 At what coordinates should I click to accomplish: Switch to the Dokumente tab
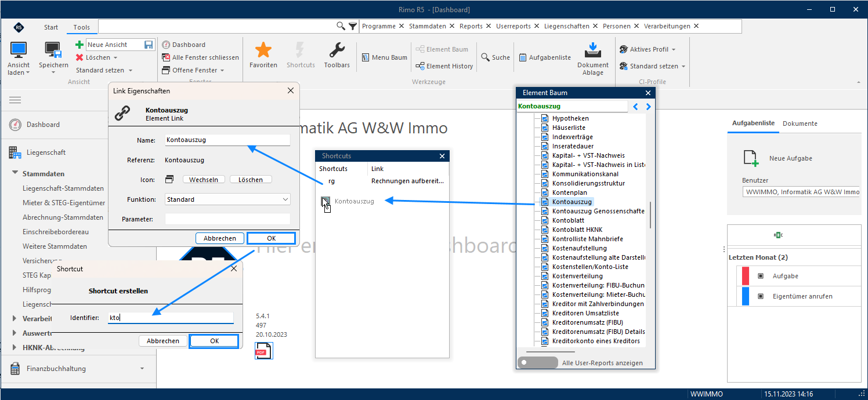[800, 123]
